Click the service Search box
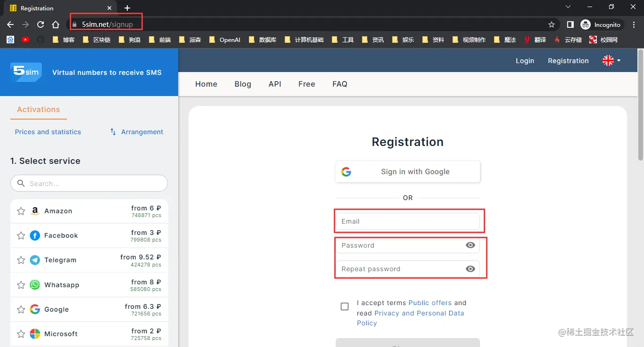This screenshot has height=347, width=644. click(x=89, y=183)
